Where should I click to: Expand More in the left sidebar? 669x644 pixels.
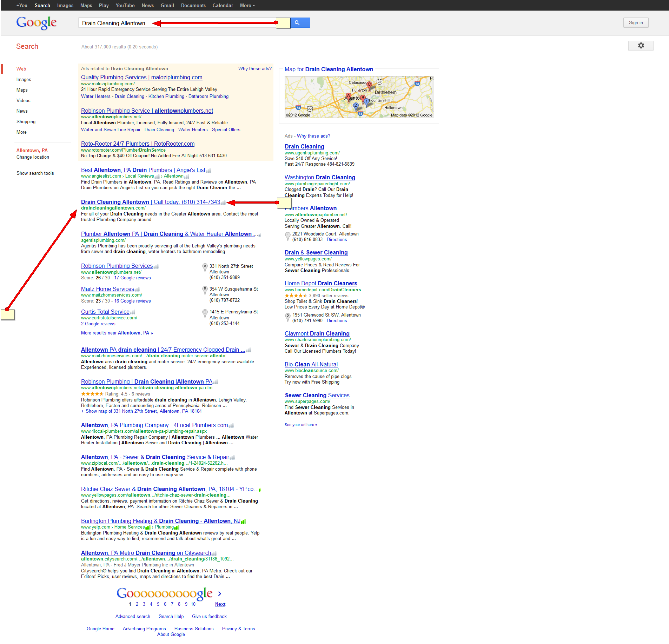click(21, 132)
